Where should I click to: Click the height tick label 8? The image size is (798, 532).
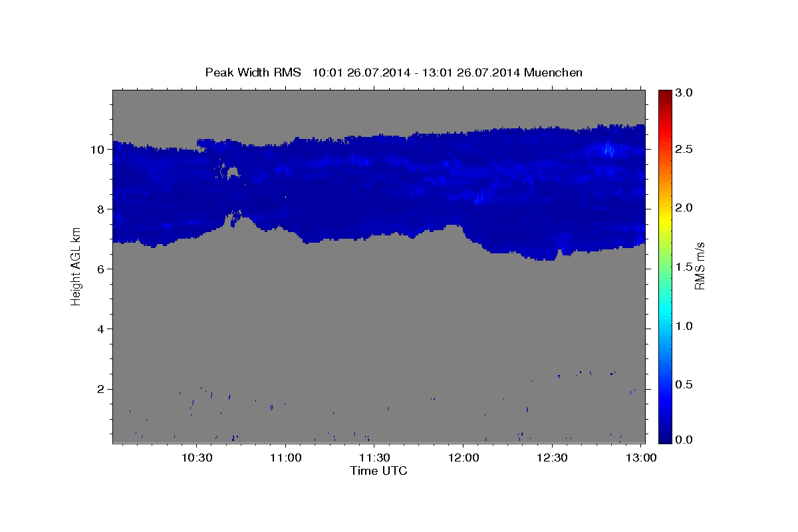coord(102,209)
